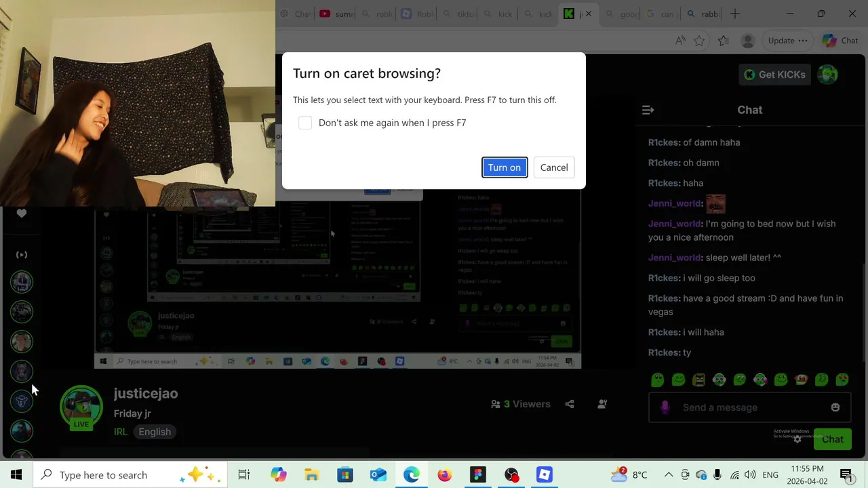Add this page to favorites with the star icon

(x=699, y=41)
